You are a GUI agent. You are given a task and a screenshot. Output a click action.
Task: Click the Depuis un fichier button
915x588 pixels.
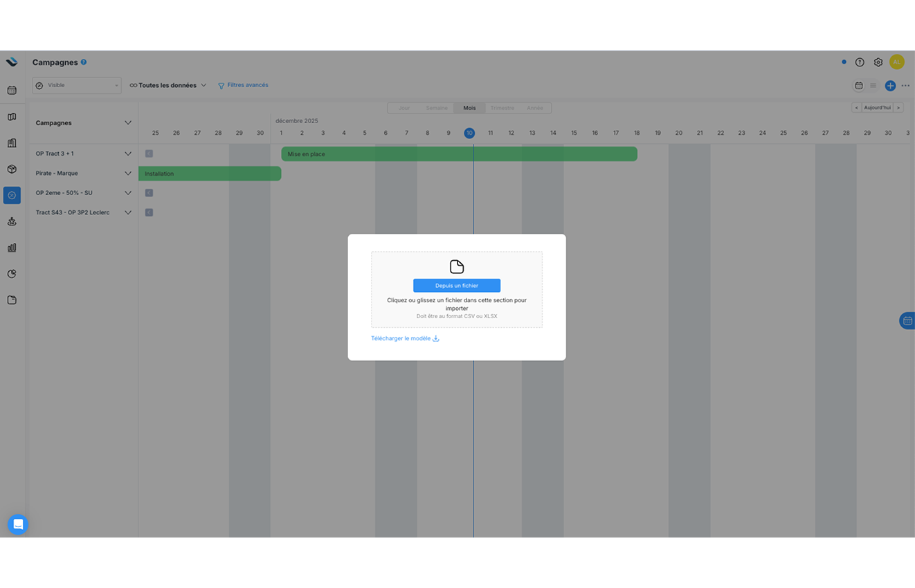456,285
